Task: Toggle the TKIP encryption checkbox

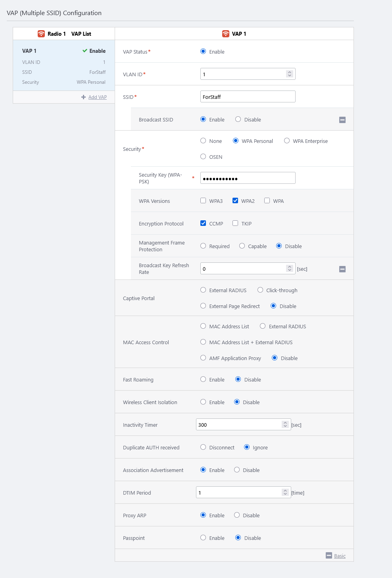Action: pos(235,223)
